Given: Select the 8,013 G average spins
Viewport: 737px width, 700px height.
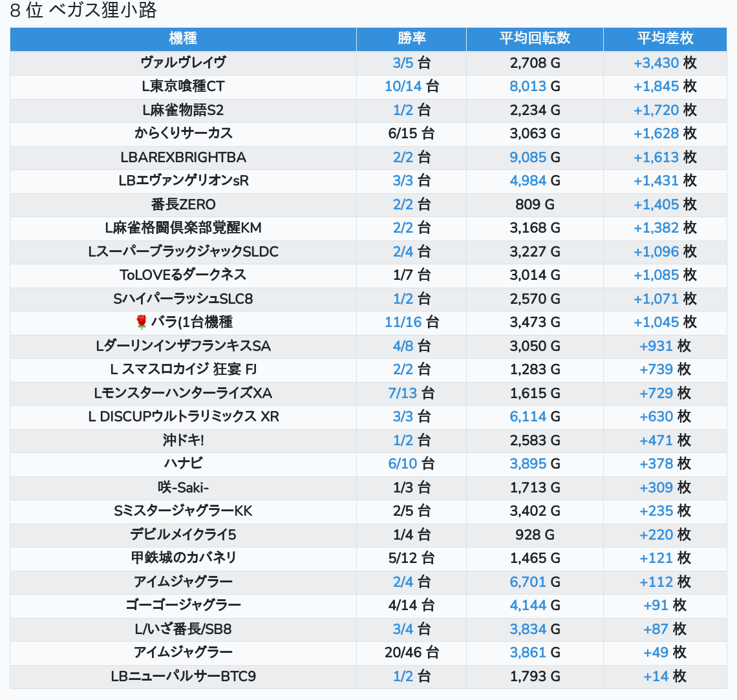Looking at the screenshot, I should pyautogui.click(x=535, y=87).
